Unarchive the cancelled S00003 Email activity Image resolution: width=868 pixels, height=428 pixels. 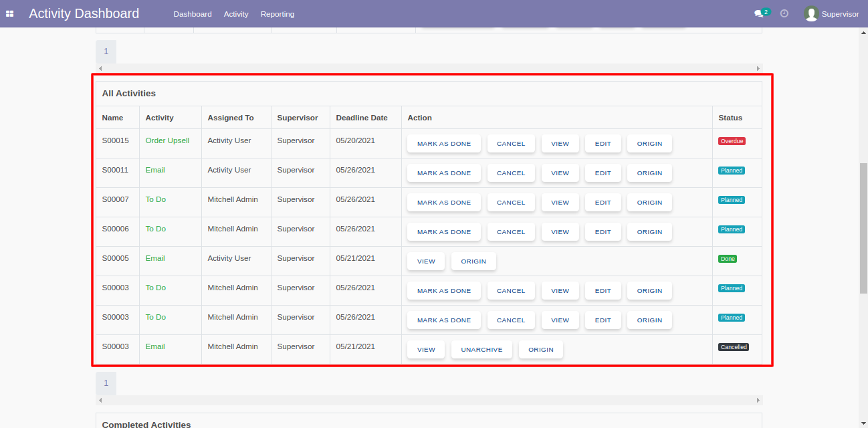pyautogui.click(x=481, y=350)
